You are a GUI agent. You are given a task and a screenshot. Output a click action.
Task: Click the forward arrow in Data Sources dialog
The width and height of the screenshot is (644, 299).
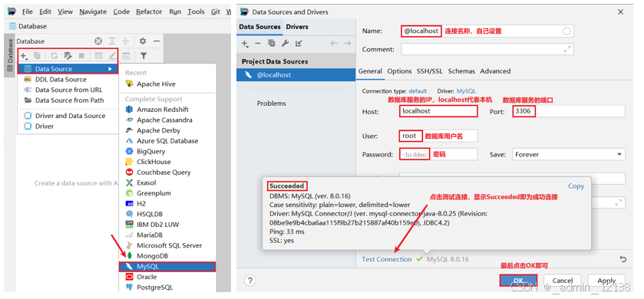[x=348, y=44]
